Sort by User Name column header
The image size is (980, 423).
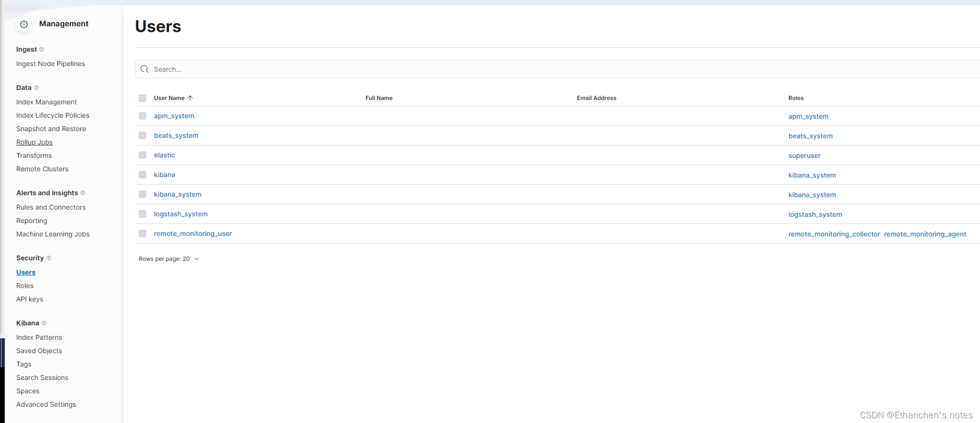169,98
